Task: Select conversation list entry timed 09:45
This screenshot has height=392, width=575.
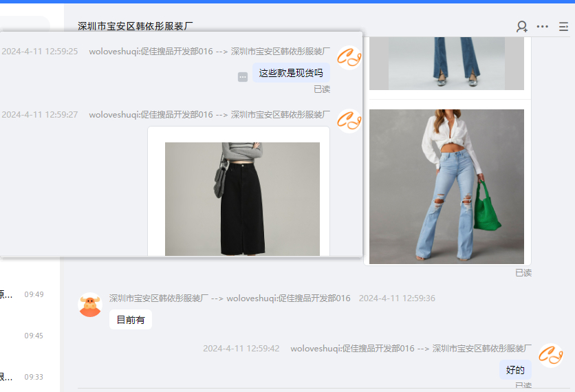Action: point(30,336)
